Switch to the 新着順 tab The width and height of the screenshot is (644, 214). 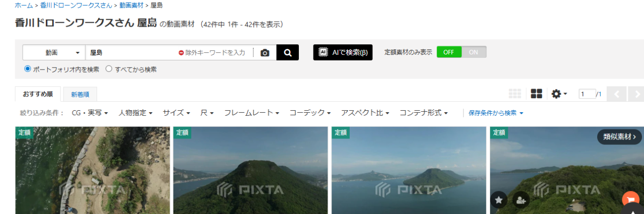click(80, 94)
